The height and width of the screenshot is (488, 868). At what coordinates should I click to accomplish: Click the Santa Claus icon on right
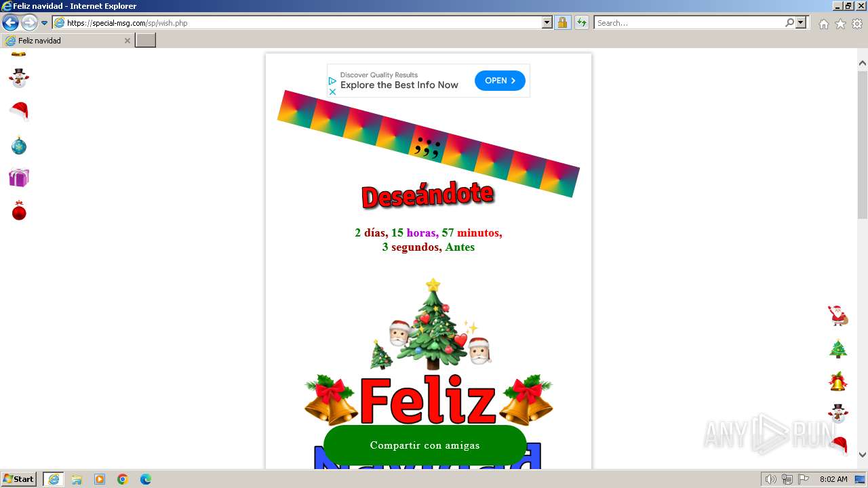(838, 316)
